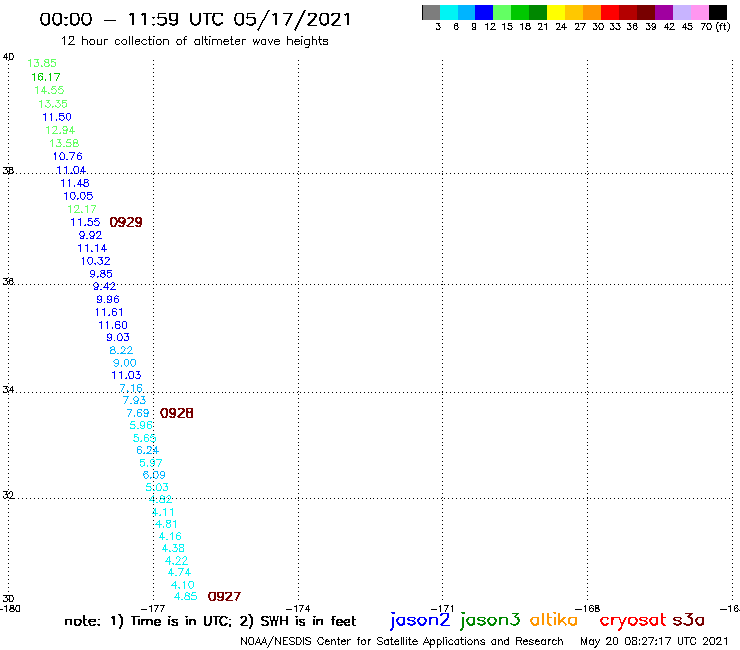Click the lavender swatch in the legend
The height and width of the screenshot is (650, 740).
click(681, 12)
